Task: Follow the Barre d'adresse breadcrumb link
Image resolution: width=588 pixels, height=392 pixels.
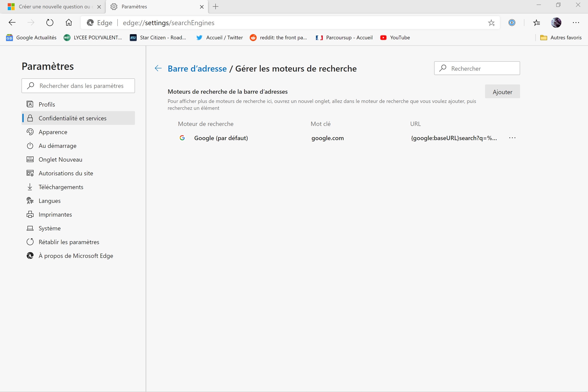Action: (x=197, y=69)
